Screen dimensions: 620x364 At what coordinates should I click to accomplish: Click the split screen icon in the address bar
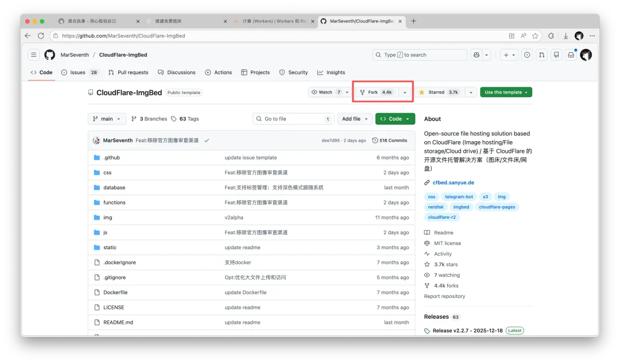click(511, 36)
